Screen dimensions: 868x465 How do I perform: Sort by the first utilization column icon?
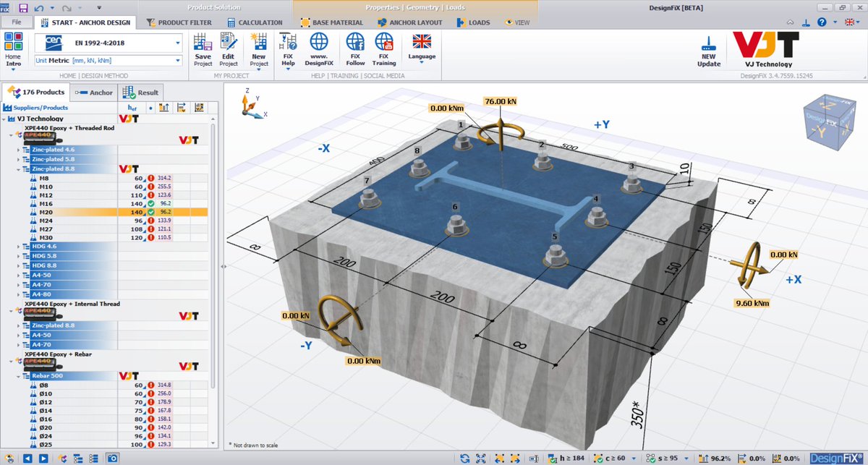coord(163,108)
